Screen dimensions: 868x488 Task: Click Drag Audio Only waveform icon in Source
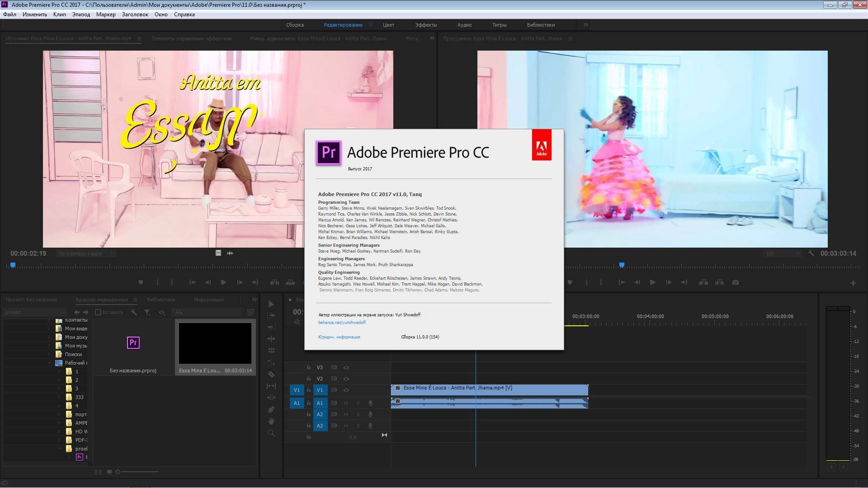[230, 253]
